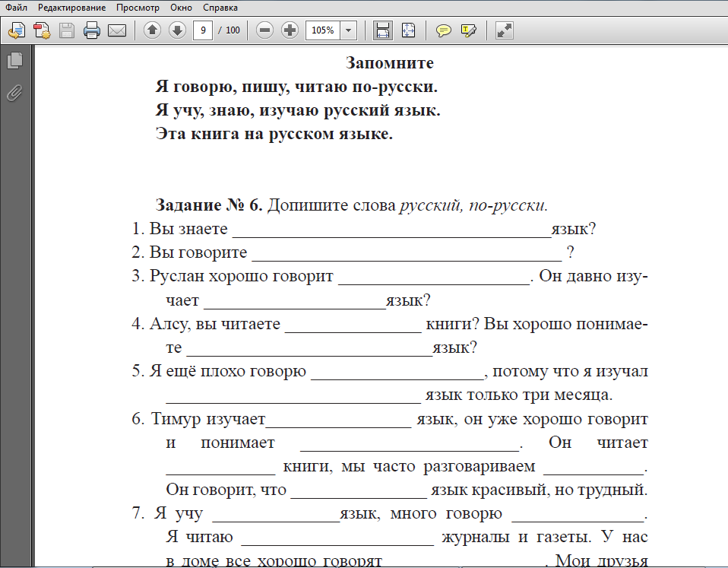Click the text '6. Тимур изучает'
The height and width of the screenshot is (568, 728).
(x=198, y=419)
